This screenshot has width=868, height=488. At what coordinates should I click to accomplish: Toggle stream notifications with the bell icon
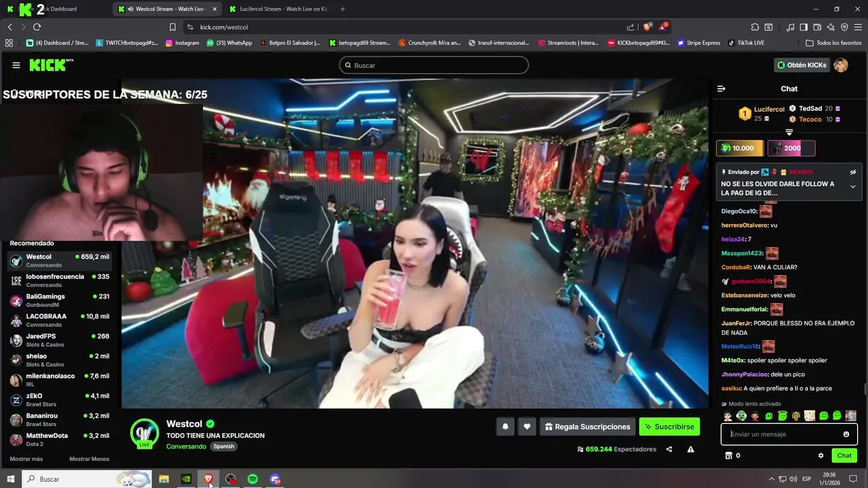pyautogui.click(x=505, y=426)
